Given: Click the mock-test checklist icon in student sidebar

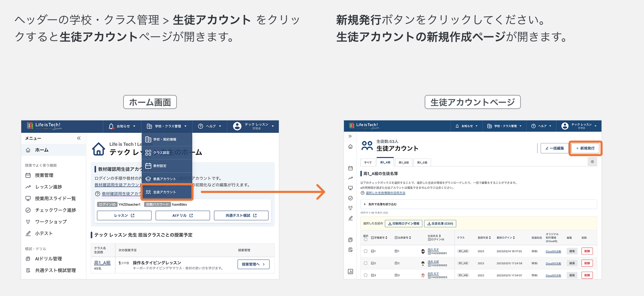Looking at the screenshot, I should pos(350,250).
